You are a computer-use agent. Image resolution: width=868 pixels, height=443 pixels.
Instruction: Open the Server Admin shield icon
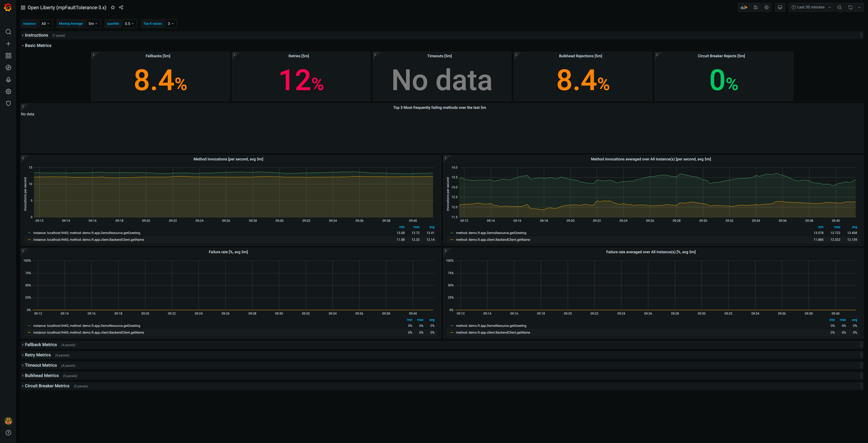tap(8, 104)
